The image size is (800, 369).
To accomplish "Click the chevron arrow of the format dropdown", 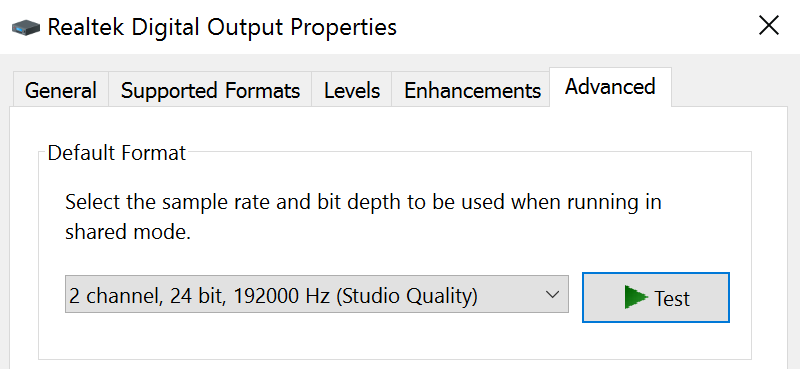I will (x=552, y=294).
